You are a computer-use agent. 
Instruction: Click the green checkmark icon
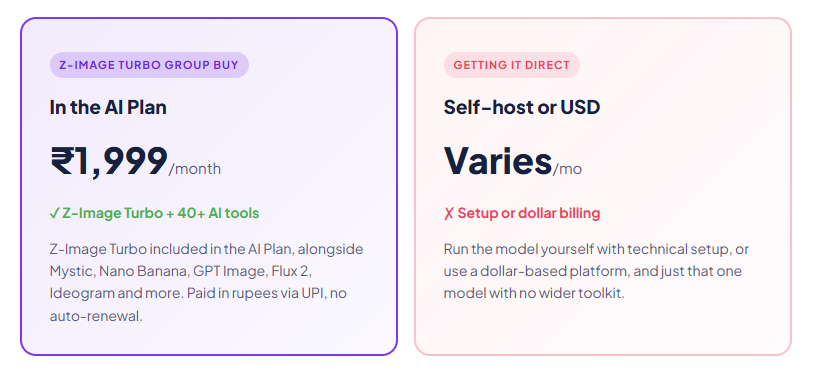pyautogui.click(x=55, y=213)
